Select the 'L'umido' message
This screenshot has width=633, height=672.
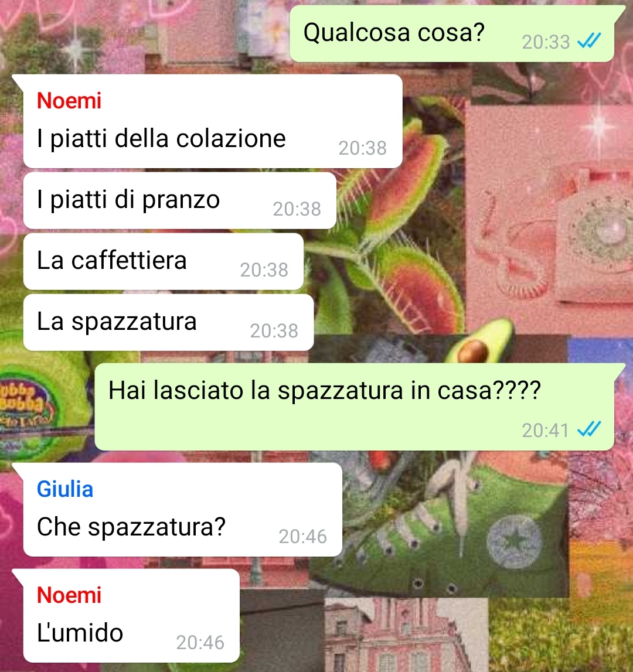click(131, 615)
